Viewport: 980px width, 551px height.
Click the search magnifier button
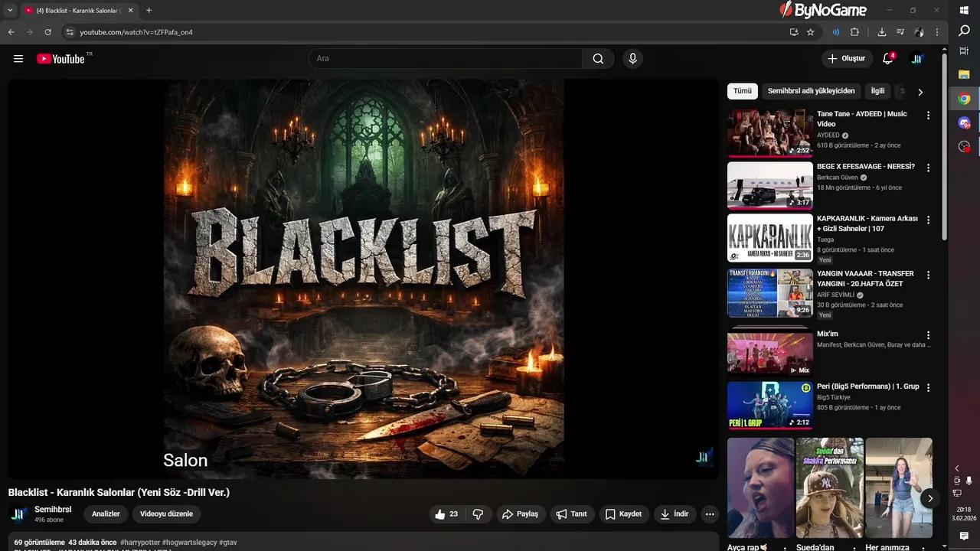(x=598, y=59)
